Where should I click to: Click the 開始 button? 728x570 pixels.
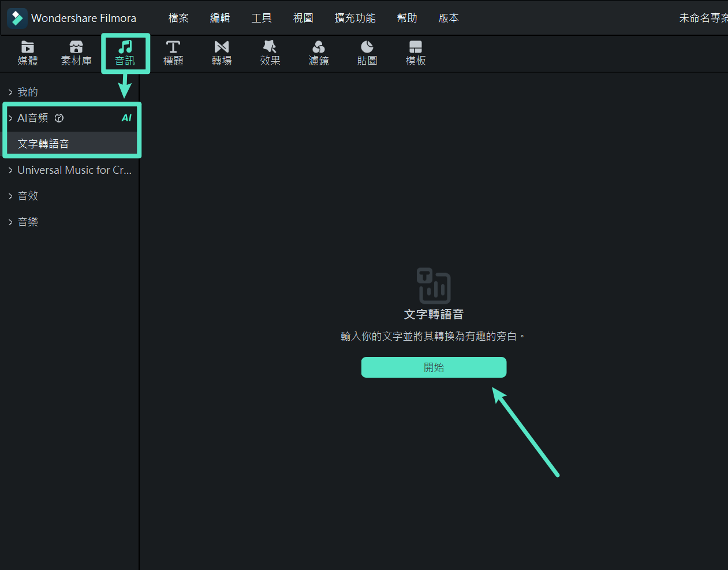click(x=434, y=367)
